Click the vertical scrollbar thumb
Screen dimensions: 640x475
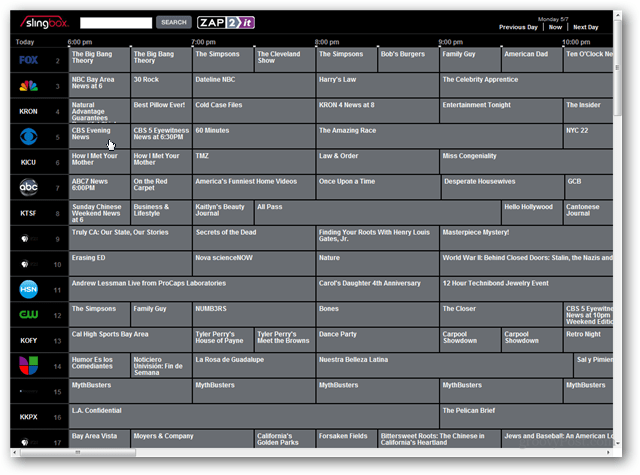pos(617,67)
